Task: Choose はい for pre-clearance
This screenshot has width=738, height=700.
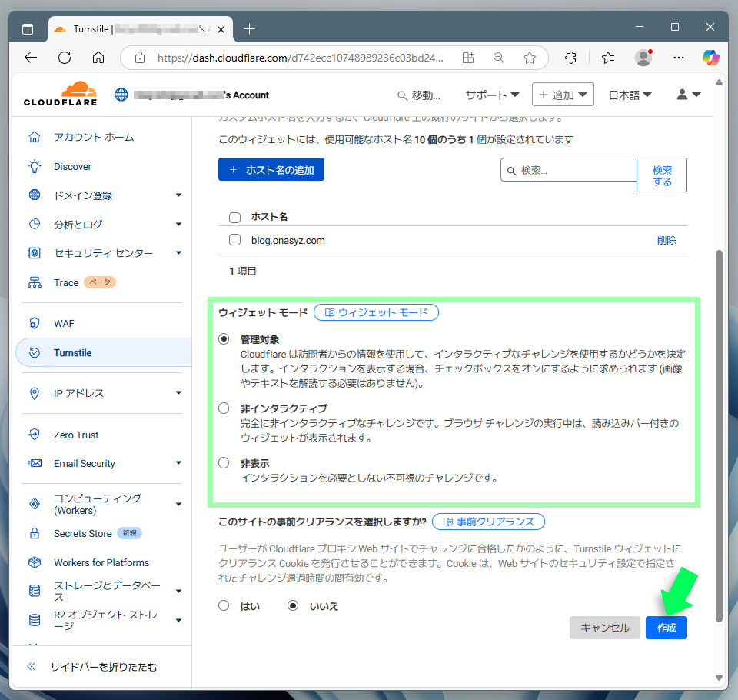Action: [x=224, y=605]
